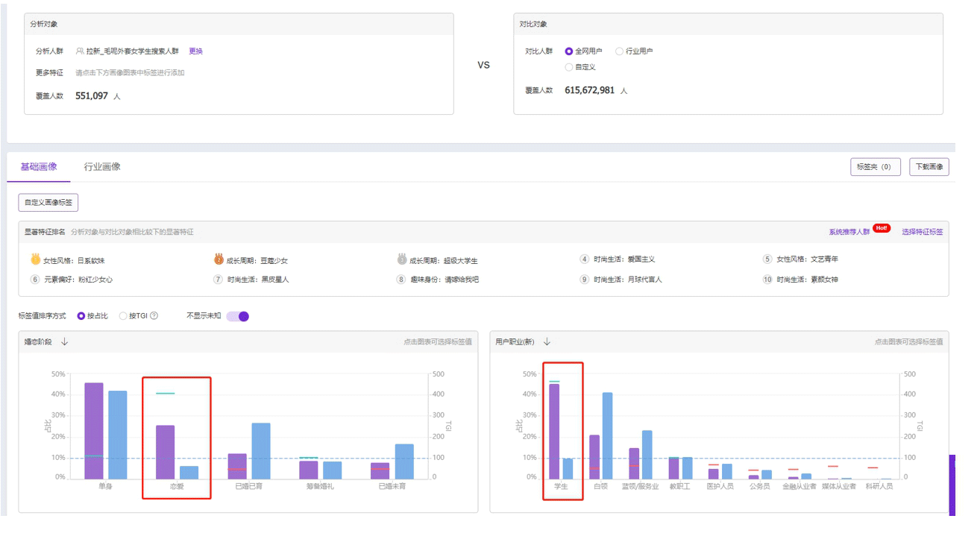Click the bronze medal icon beside 豆蔻少女
Screen dimensions: 980x548
coord(219,259)
